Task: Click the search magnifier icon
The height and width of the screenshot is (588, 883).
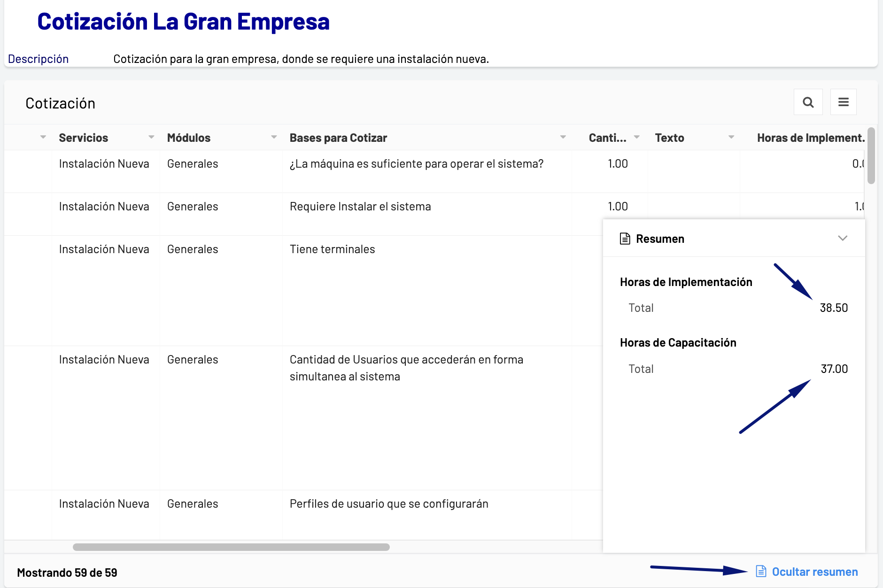Action: tap(808, 102)
